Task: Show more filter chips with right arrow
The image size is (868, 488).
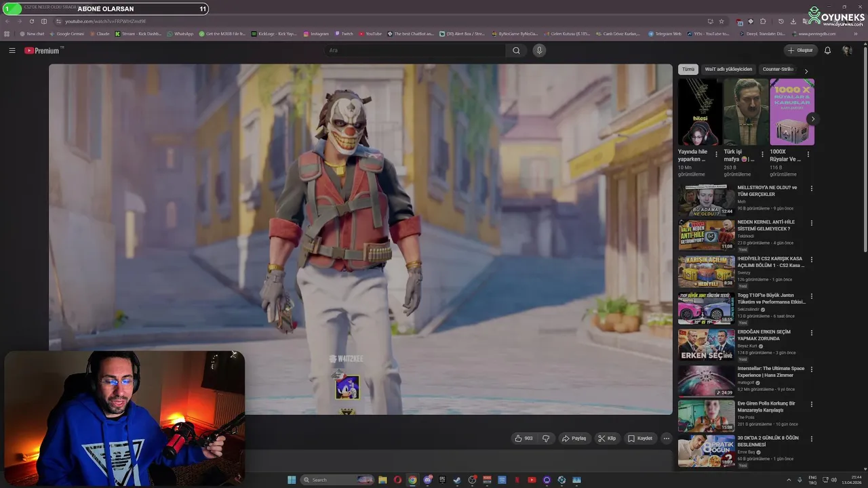Action: tap(806, 70)
